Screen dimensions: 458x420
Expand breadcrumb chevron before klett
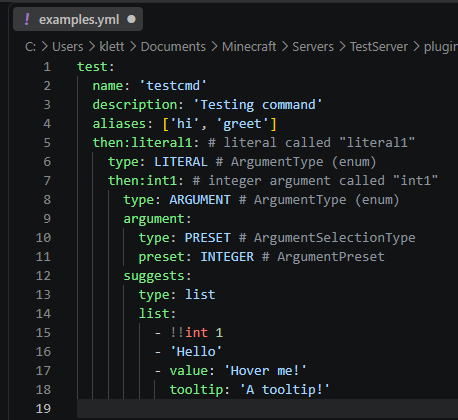92,47
